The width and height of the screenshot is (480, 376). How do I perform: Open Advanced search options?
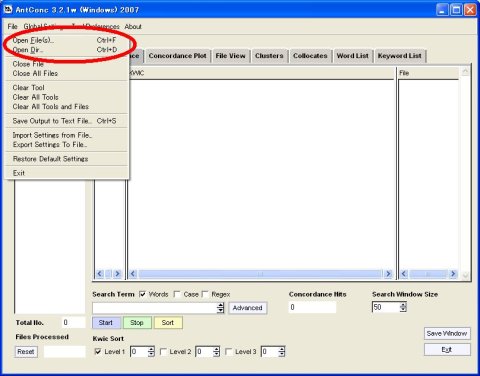point(247,308)
